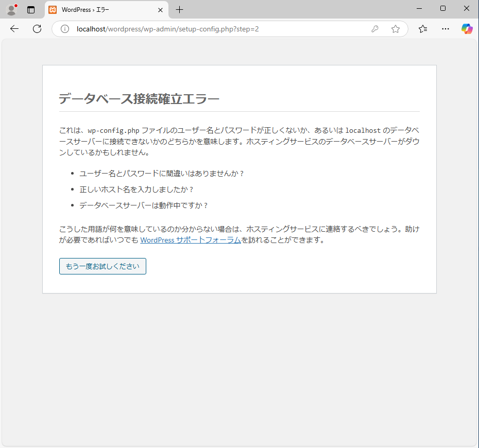
Task: Minimize the browser window
Action: point(419,9)
